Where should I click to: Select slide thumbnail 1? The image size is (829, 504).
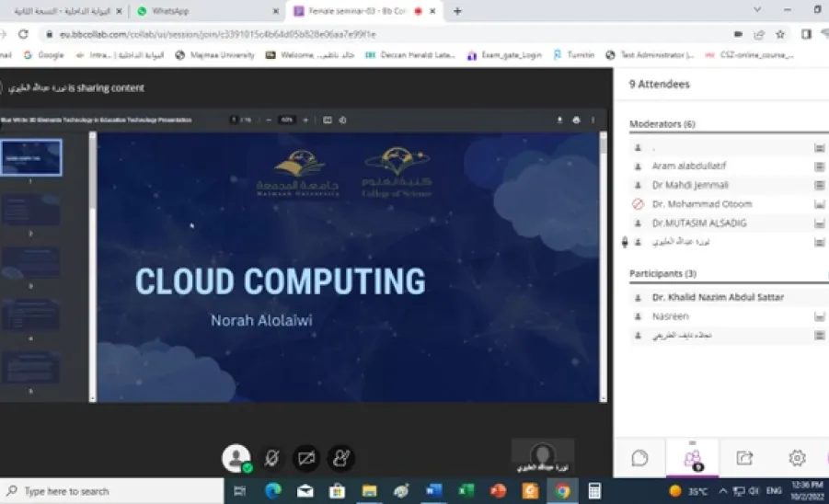(x=31, y=157)
